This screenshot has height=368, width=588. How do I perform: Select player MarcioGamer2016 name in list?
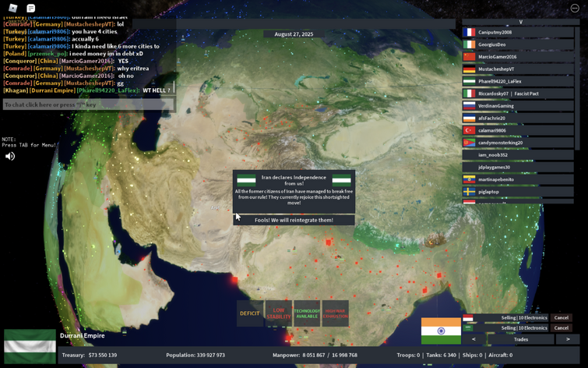pyautogui.click(x=497, y=57)
